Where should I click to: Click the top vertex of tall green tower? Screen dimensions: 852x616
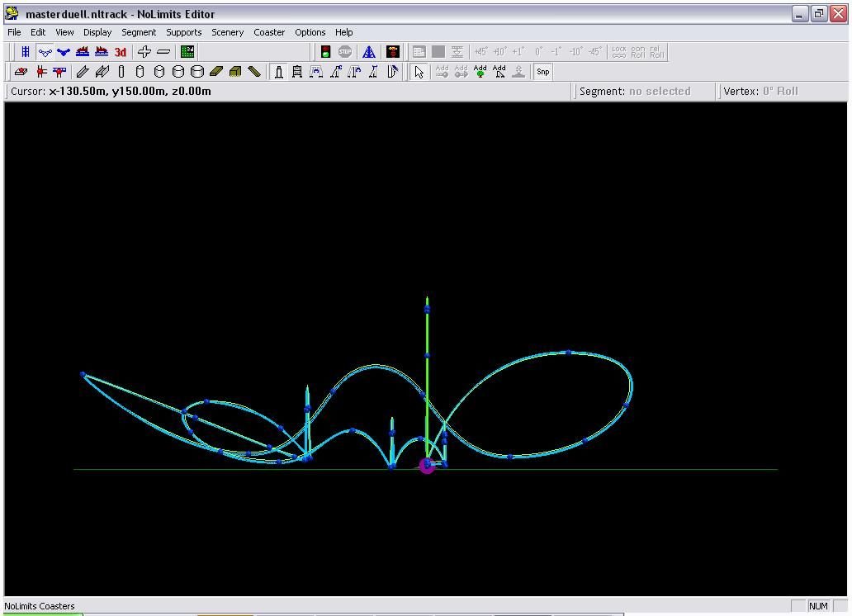coord(427,309)
